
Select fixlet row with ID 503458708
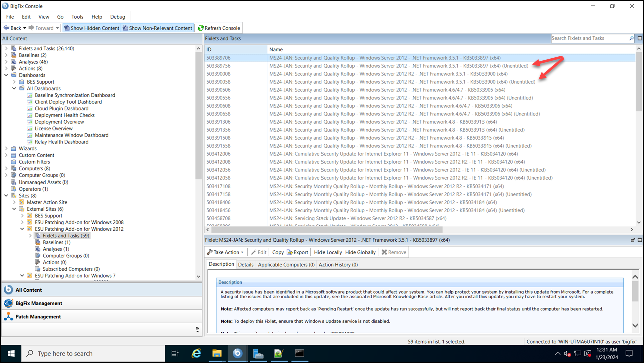pos(420,218)
